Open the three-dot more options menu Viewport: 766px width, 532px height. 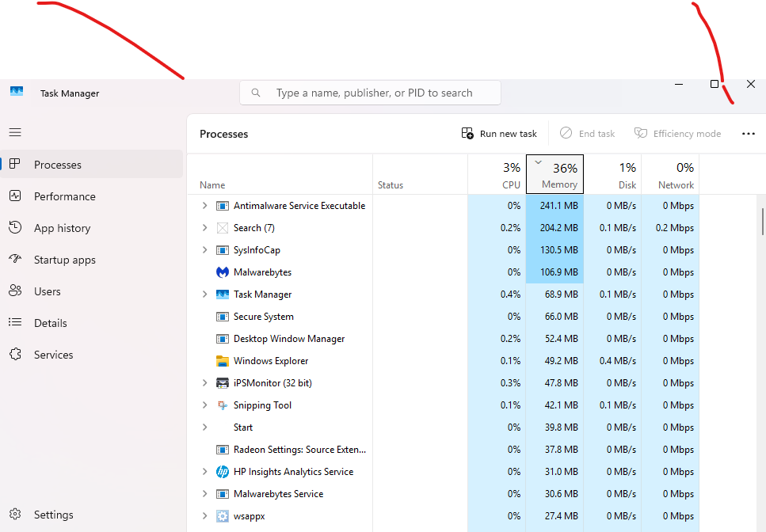(x=749, y=134)
